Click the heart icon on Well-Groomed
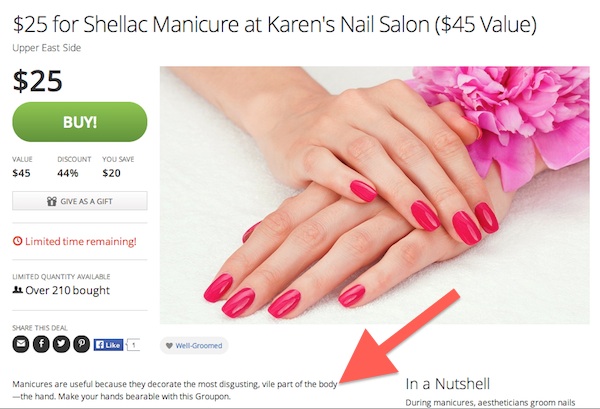 169,345
